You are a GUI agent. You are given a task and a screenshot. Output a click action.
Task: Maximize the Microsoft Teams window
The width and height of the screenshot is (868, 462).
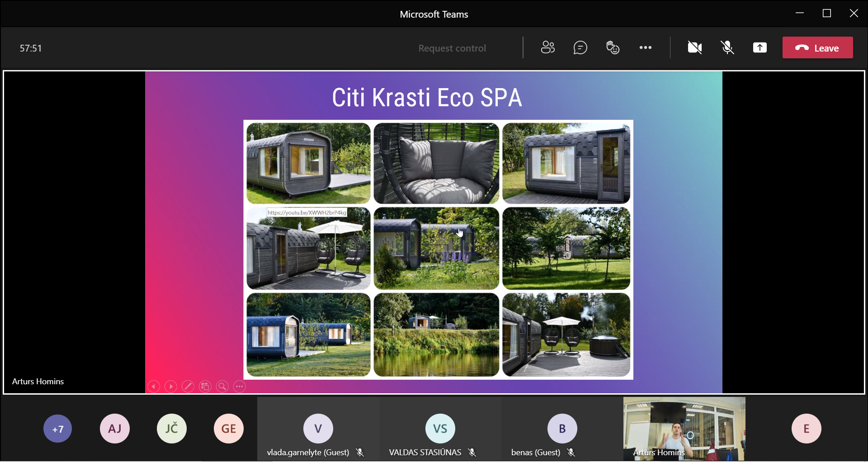[827, 13]
